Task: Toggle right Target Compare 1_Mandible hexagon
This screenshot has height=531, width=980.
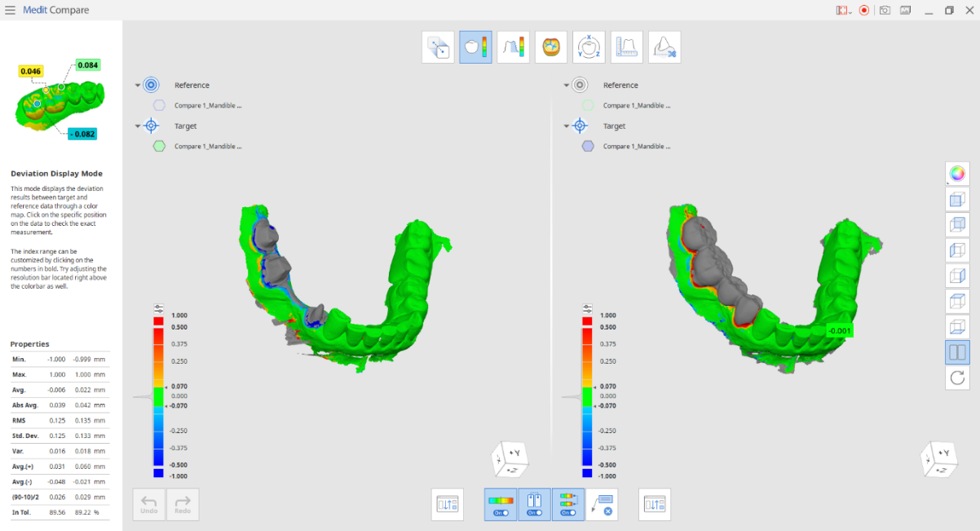Action: (588, 146)
